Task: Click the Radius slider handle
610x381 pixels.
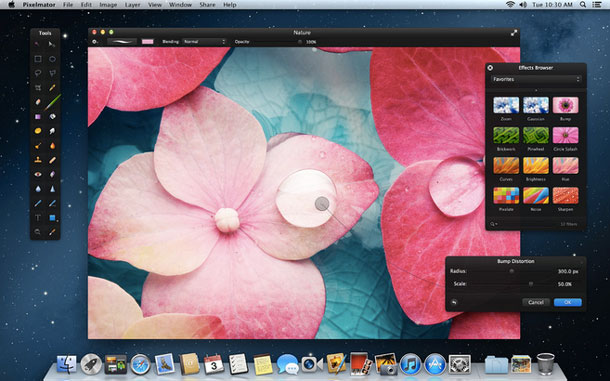Action: point(512,271)
